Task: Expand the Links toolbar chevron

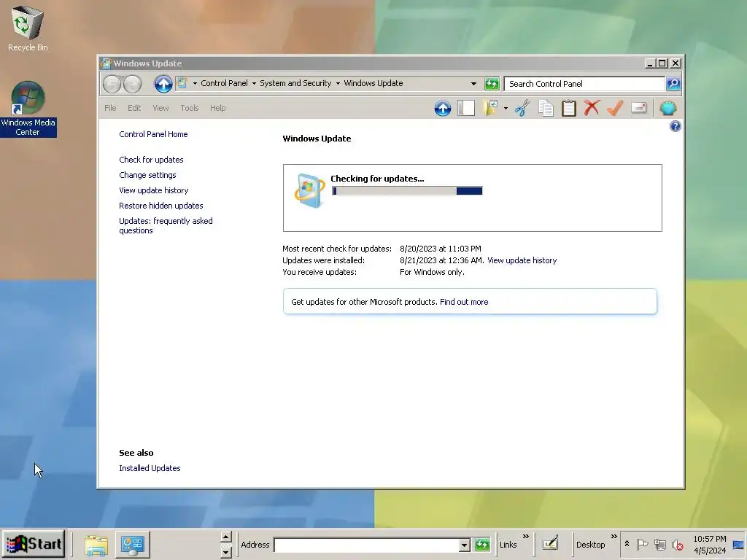Action: pyautogui.click(x=526, y=537)
